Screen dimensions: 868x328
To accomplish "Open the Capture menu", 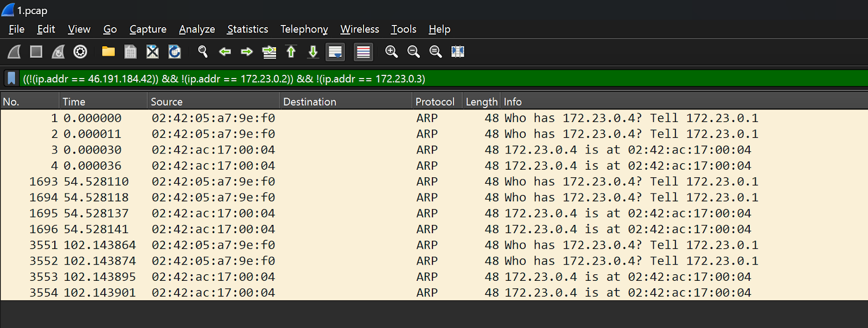I will [148, 29].
